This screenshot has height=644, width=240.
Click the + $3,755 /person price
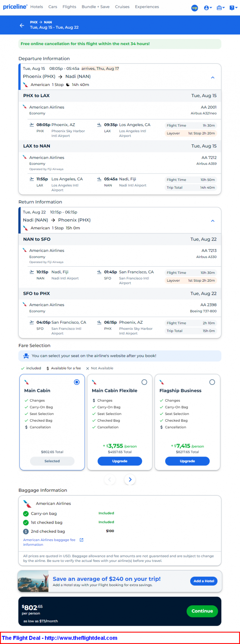pyautogui.click(x=120, y=446)
